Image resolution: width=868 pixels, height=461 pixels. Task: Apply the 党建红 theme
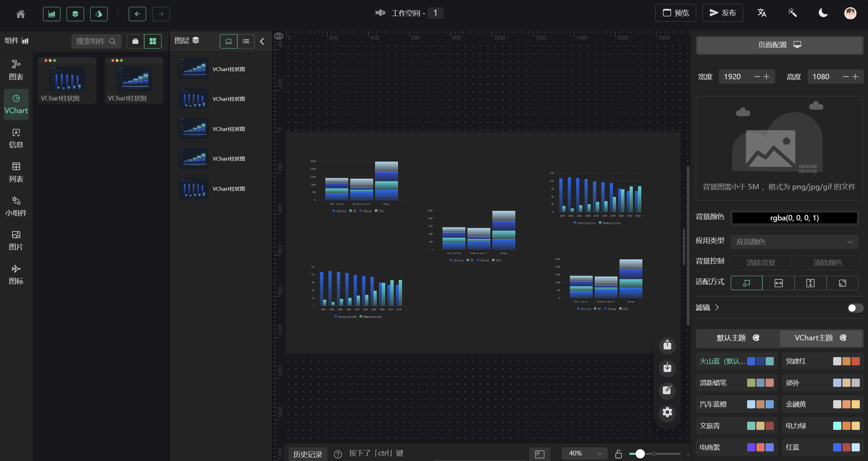[823, 361]
